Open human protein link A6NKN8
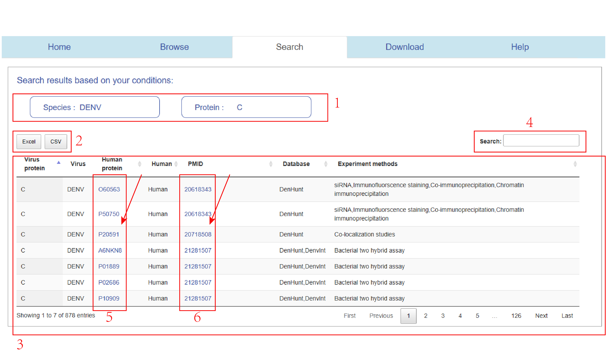The image size is (607, 364). [x=110, y=250]
